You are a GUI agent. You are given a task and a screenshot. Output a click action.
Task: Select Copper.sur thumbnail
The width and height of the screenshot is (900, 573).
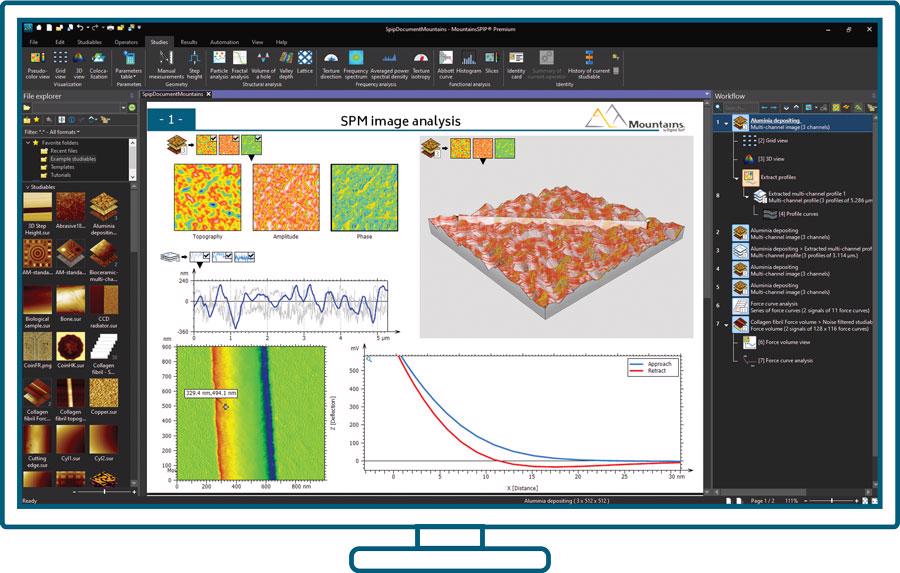[104, 396]
